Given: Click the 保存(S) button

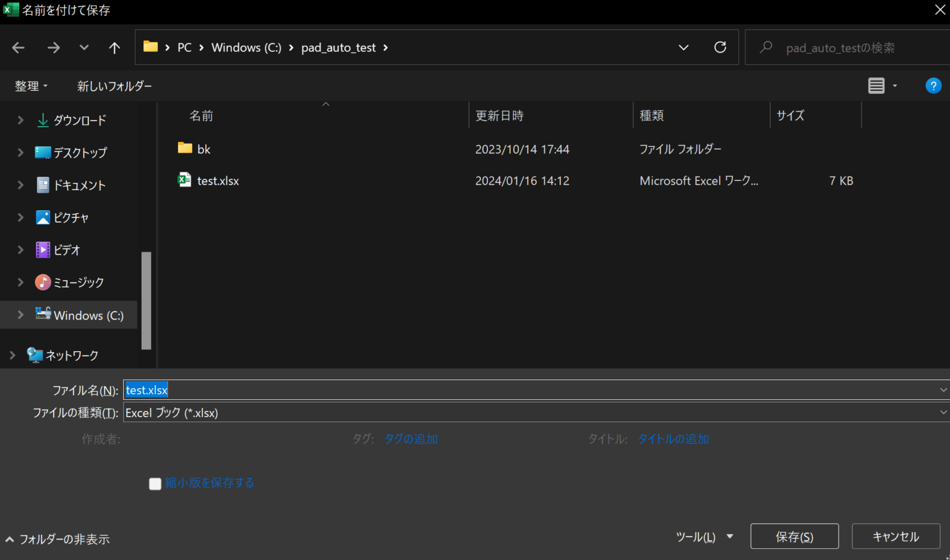Looking at the screenshot, I should pyautogui.click(x=794, y=537).
